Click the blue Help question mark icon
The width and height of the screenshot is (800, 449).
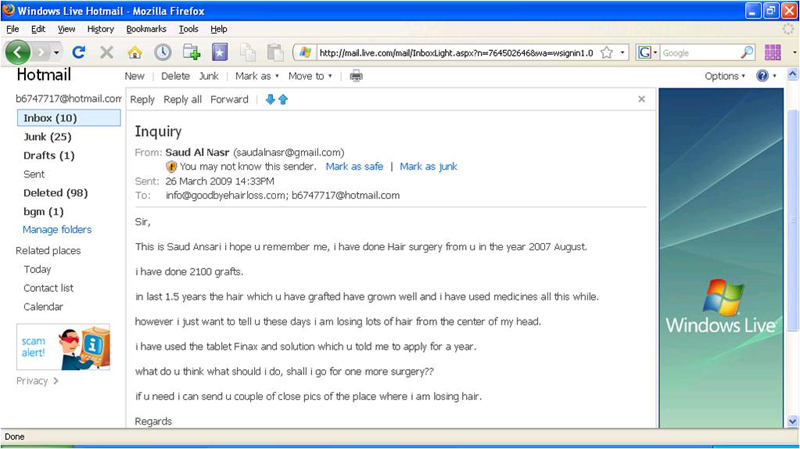[x=762, y=76]
